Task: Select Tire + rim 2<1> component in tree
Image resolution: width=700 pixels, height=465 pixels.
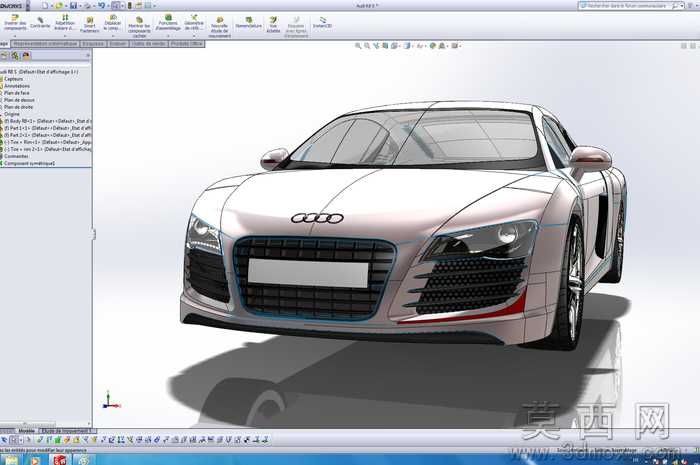Action: point(46,149)
